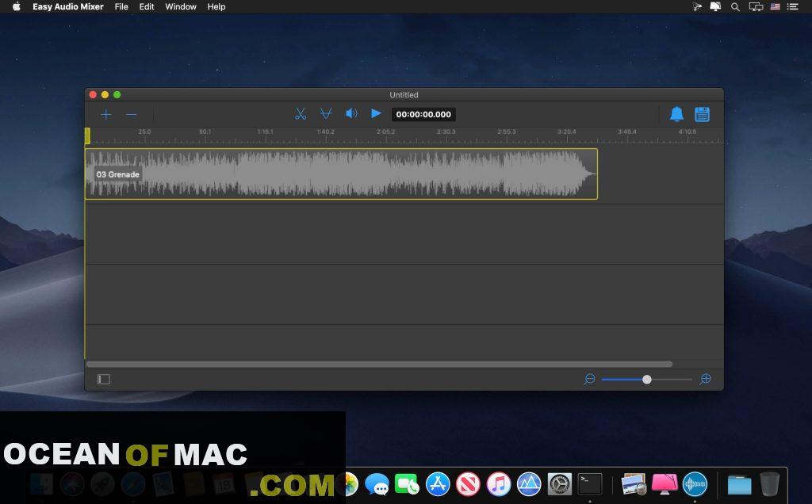Open the Apple menu
Viewport: 812px width, 504px height.
(x=17, y=6)
